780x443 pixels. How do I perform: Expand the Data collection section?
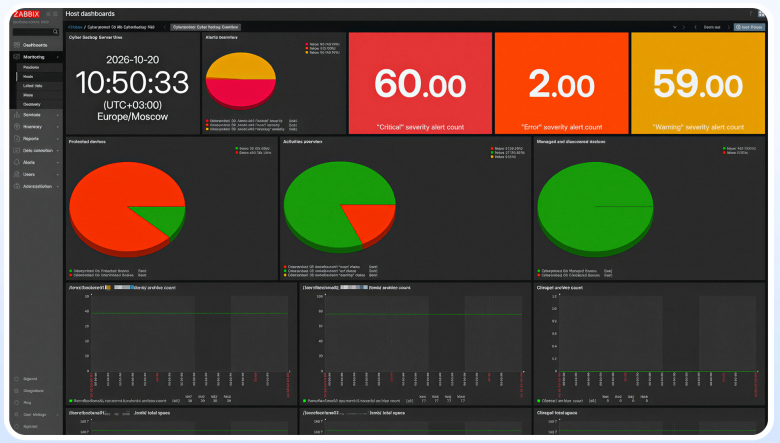coord(36,151)
